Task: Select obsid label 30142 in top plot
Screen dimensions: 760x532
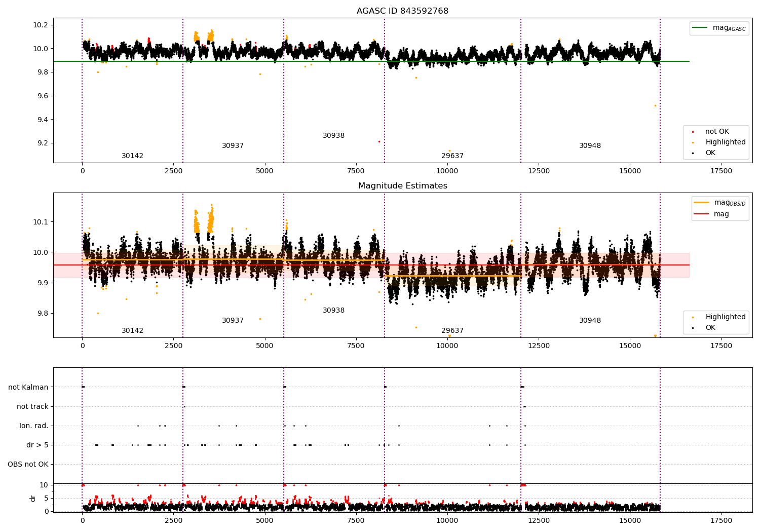Action: click(132, 156)
